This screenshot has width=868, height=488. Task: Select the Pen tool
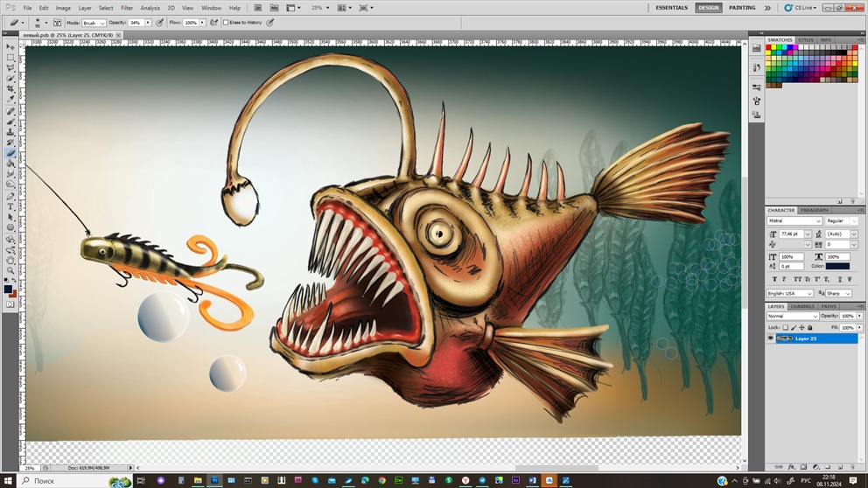[x=10, y=197]
